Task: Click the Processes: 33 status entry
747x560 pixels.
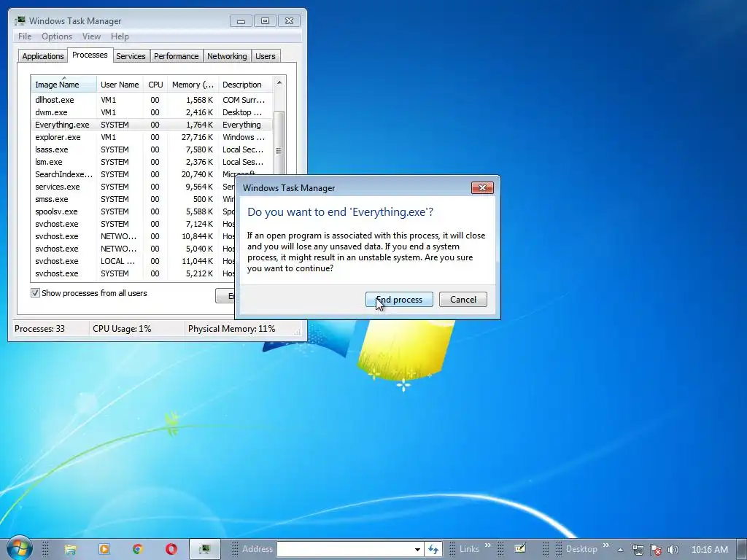Action: [x=39, y=329]
